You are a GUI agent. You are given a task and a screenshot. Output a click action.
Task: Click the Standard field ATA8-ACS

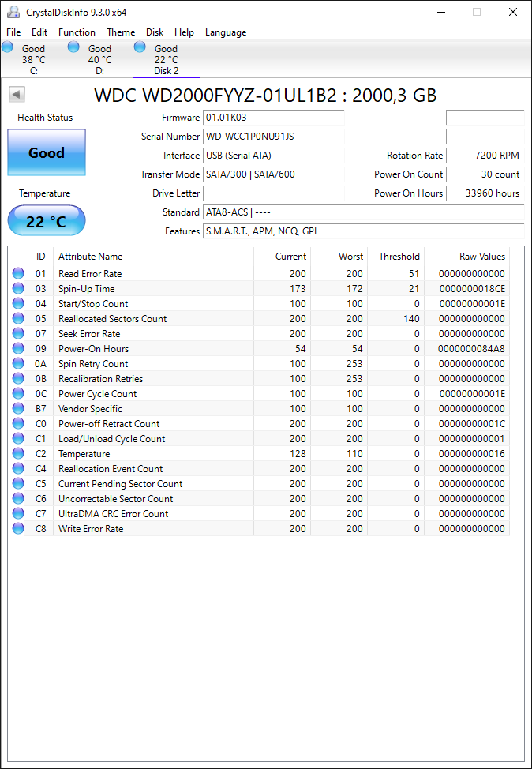click(x=363, y=212)
